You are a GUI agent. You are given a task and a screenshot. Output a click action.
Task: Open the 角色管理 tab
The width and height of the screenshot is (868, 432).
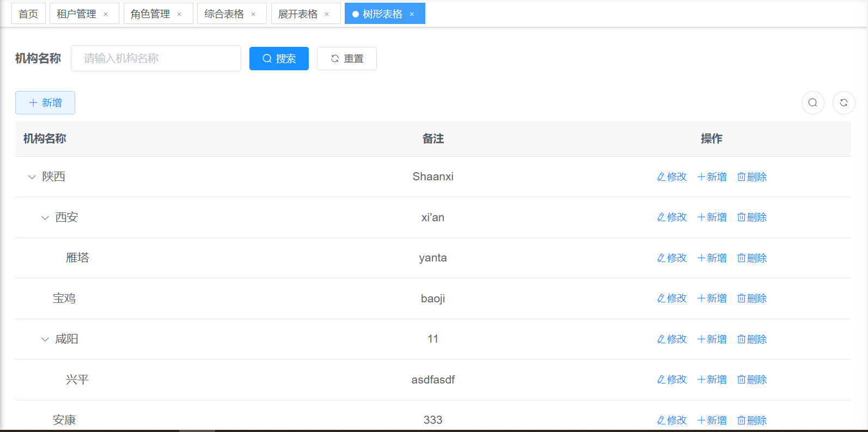click(150, 14)
